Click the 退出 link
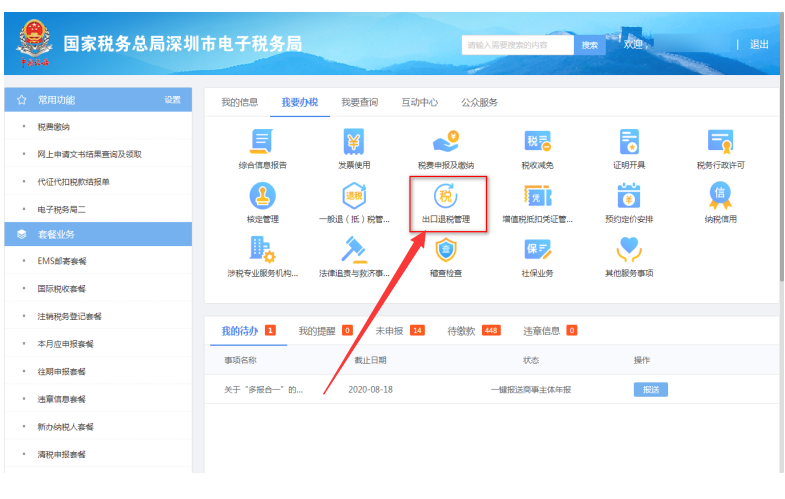The height and width of the screenshot is (499, 785). point(759,45)
